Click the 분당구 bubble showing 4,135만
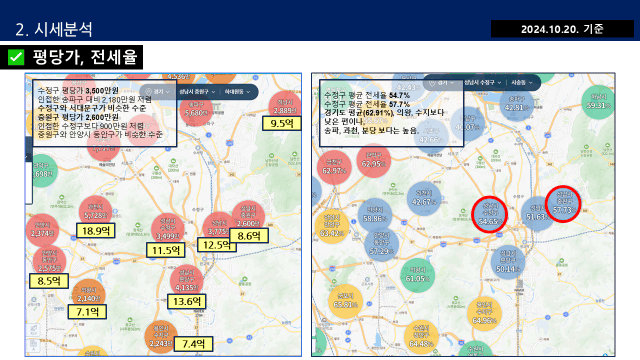Screen dimensions: 640x360 pyautogui.click(x=187, y=281)
